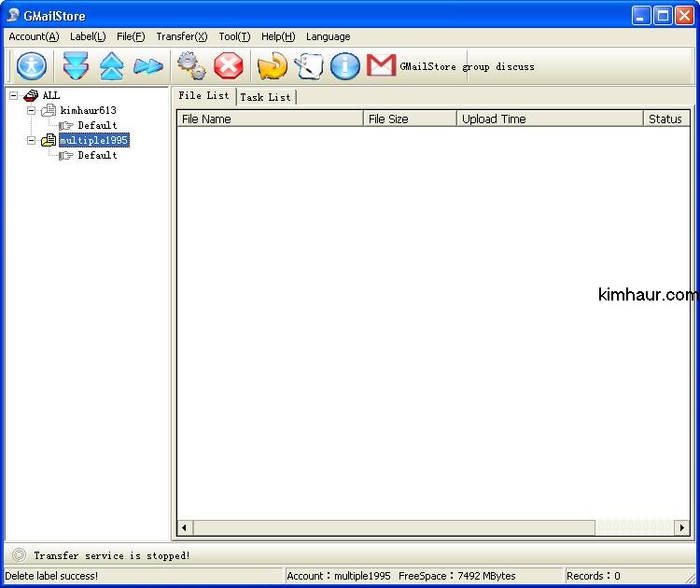Image resolution: width=700 pixels, height=588 pixels.
Task: Open the Tool menu
Action: 234,36
